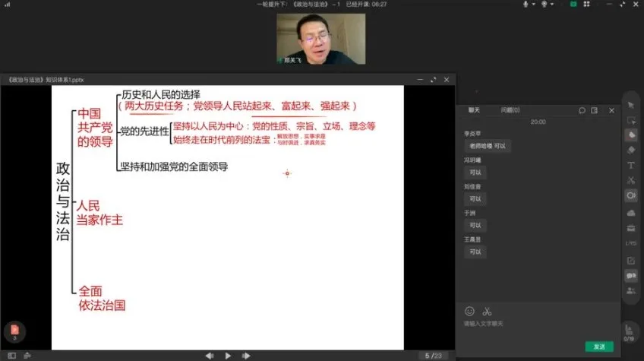Switch to the 聊天 chat tab
The width and height of the screenshot is (644, 361).
474,110
